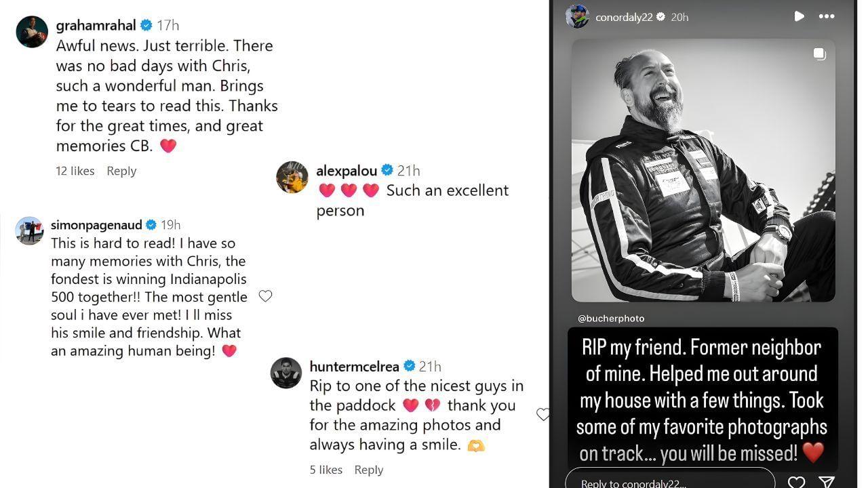Click simonpagenaud's profile picture
The image size is (868, 488).
pos(30,231)
